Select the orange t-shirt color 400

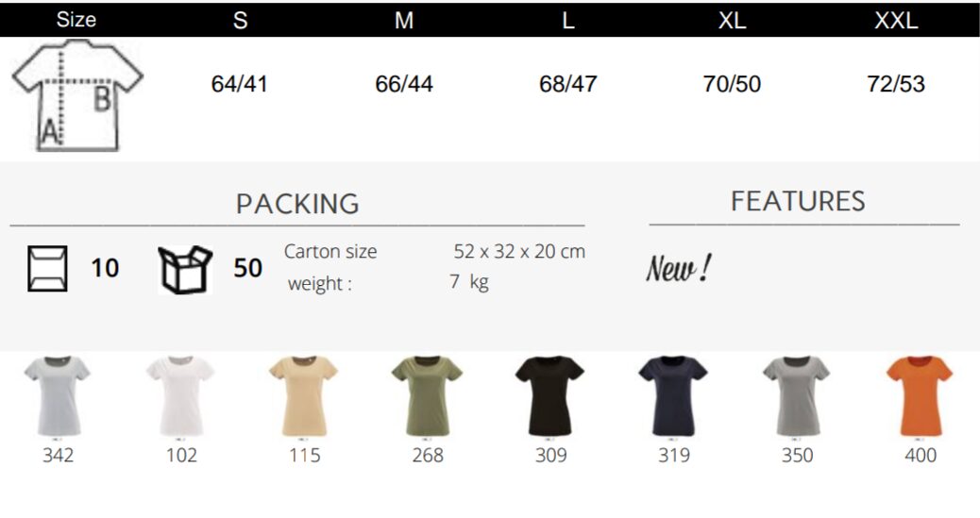point(920,396)
